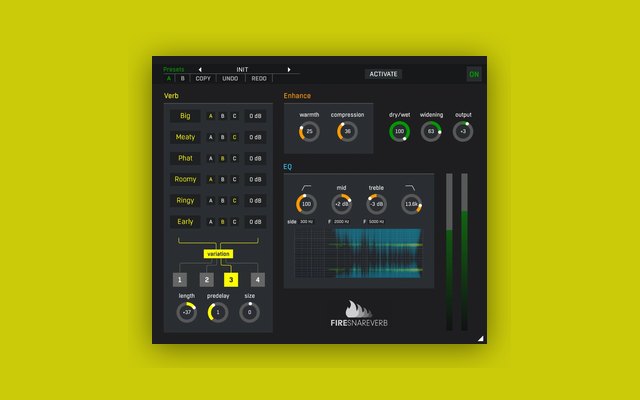
Task: Click the widening knob
Action: click(431, 131)
